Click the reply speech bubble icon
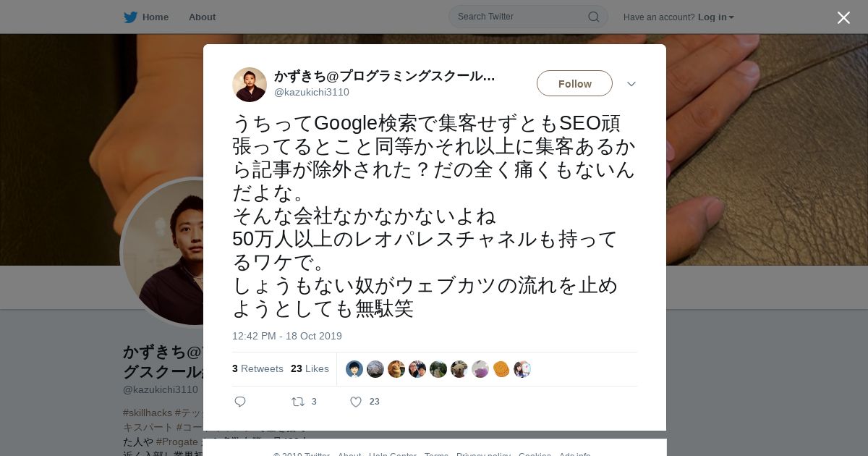This screenshot has height=456, width=868. point(240,402)
